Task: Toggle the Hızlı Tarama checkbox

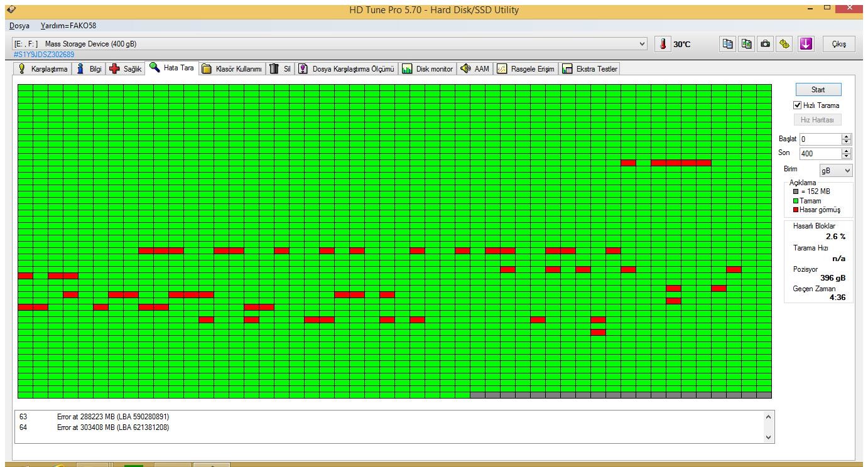Action: 798,105
